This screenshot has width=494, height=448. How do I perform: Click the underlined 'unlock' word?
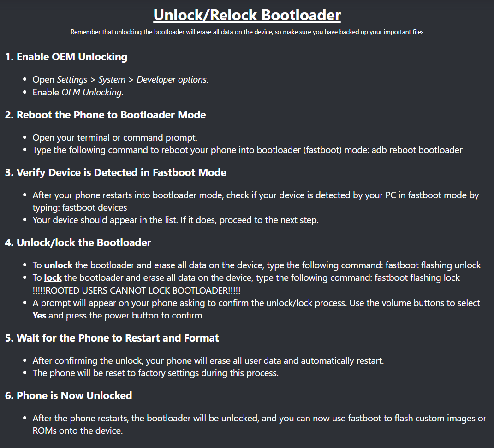coord(58,265)
